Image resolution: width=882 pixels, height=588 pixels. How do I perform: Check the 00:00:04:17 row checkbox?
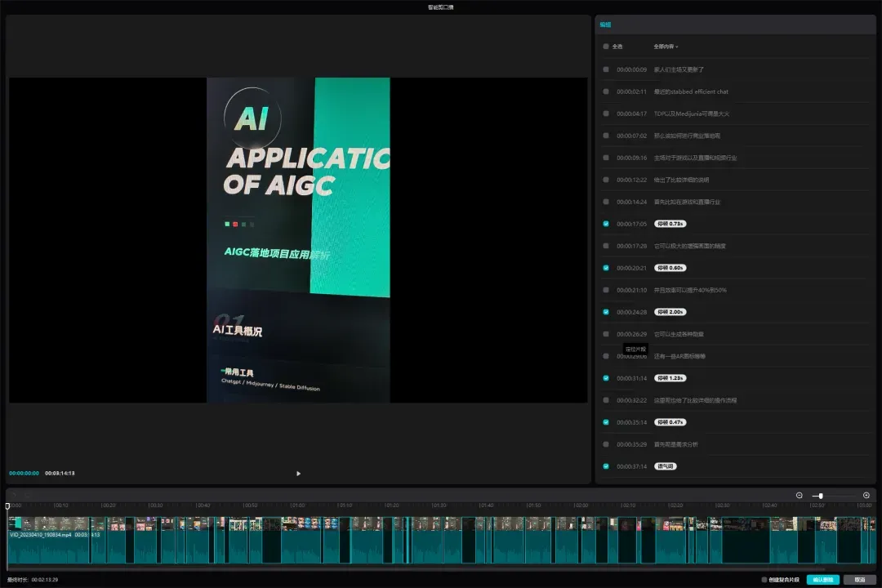(x=606, y=113)
